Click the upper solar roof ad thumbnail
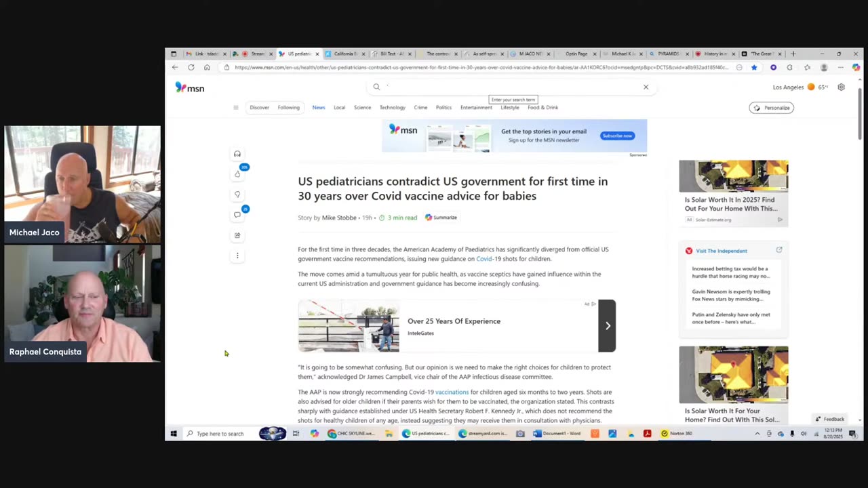Image resolution: width=868 pixels, height=488 pixels. pyautogui.click(x=734, y=176)
